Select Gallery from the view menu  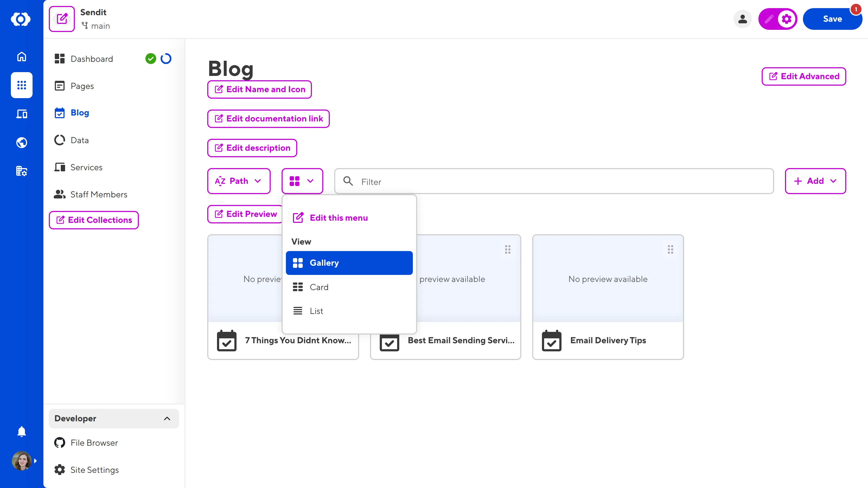click(324, 263)
